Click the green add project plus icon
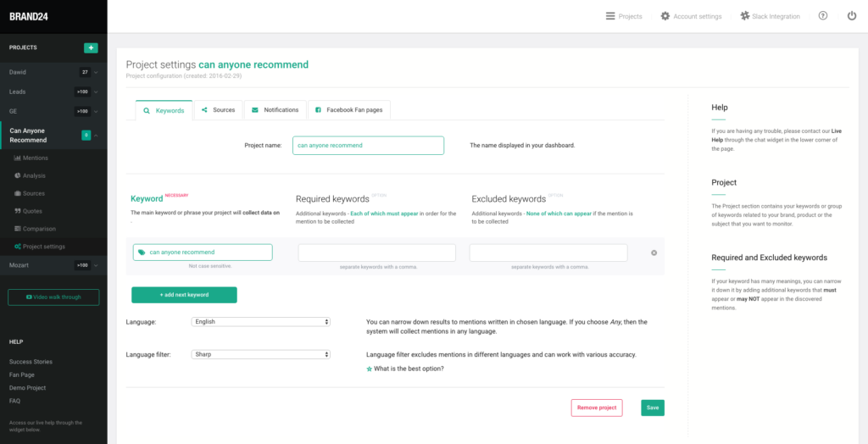Image resolution: width=868 pixels, height=444 pixels. (91, 47)
